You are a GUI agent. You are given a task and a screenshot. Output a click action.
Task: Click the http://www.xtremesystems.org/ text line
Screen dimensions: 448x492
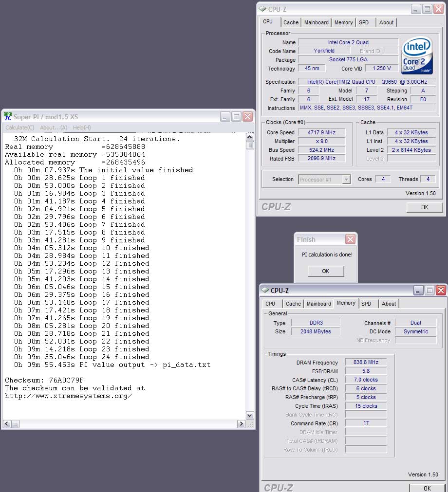pyautogui.click(x=69, y=396)
